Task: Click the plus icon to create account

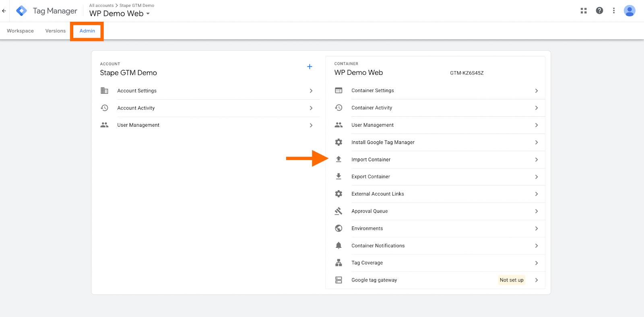Action: (310, 67)
